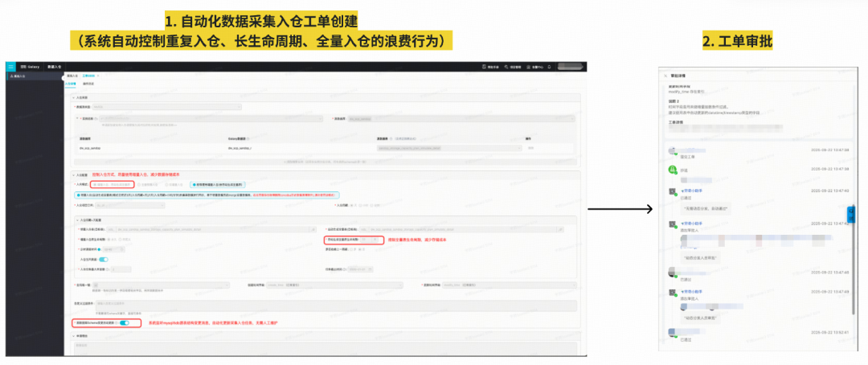Click the add data table row button
Image resolution: width=868 pixels, height=365 pixels.
(324, 161)
